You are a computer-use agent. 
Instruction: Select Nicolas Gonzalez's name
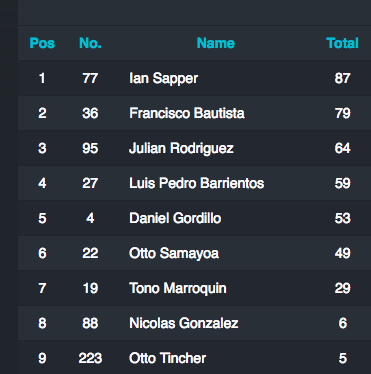(184, 323)
